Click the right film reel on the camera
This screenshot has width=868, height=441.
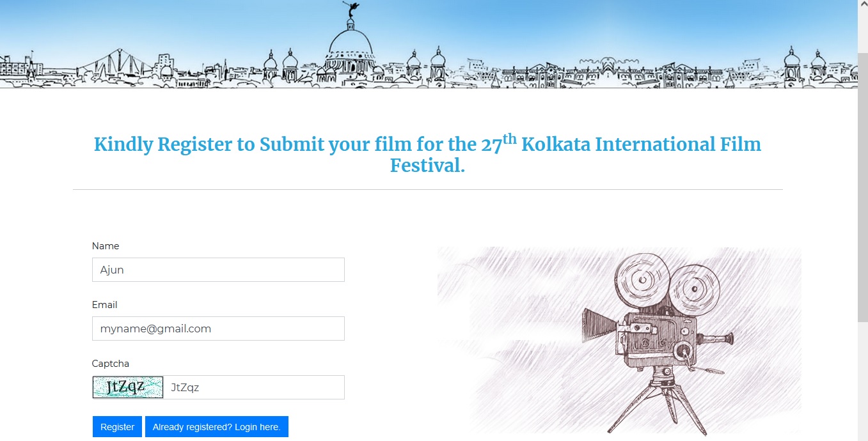point(691,292)
